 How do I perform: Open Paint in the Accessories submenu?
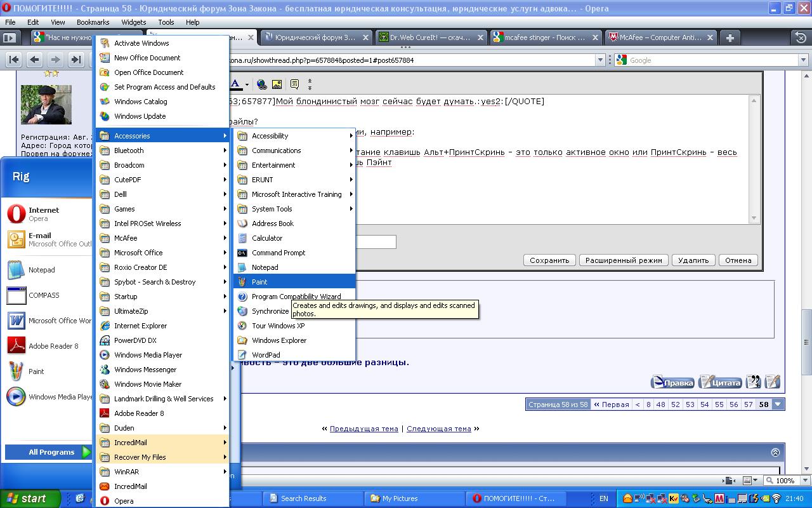294,282
